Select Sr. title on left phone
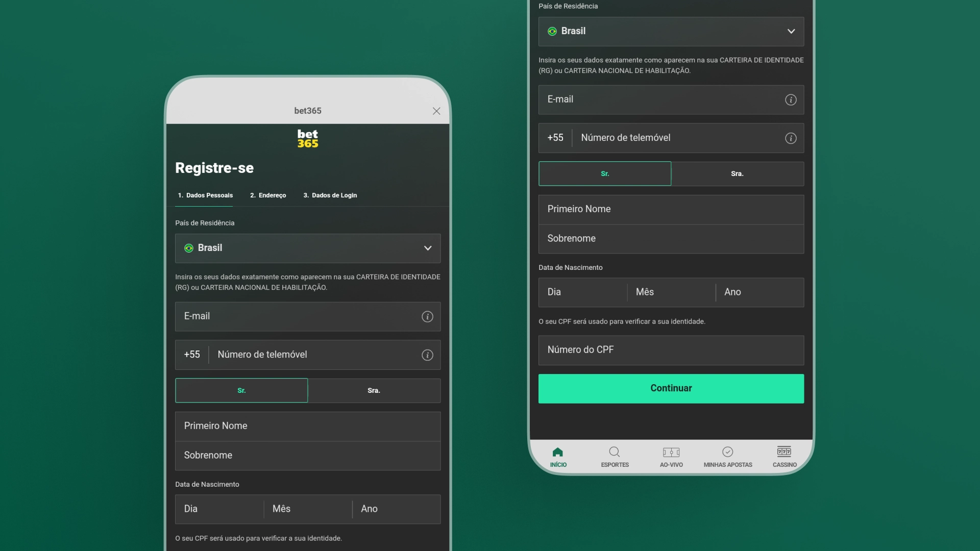 (x=241, y=391)
